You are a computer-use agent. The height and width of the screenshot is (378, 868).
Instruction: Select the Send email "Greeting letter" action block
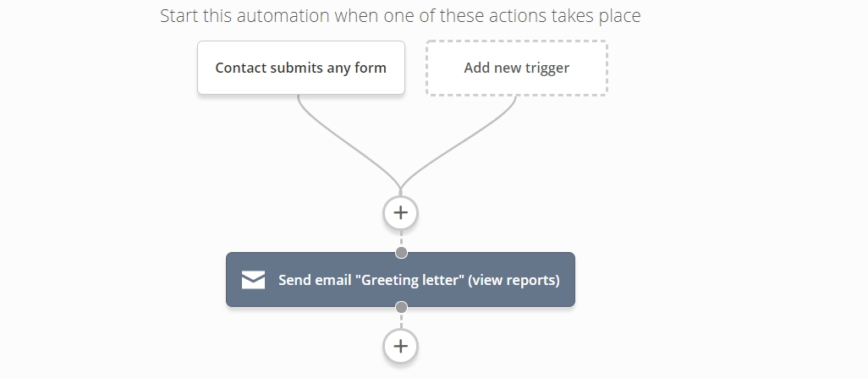[401, 280]
